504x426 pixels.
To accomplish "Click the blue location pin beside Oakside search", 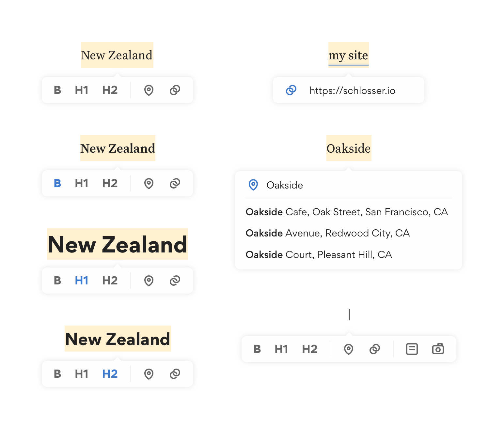I will [253, 185].
